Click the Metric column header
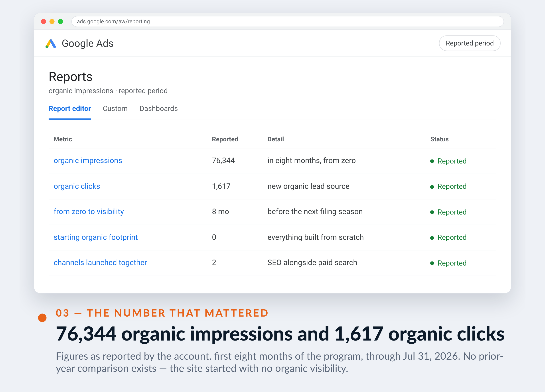This screenshot has height=392, width=545. tap(63, 139)
